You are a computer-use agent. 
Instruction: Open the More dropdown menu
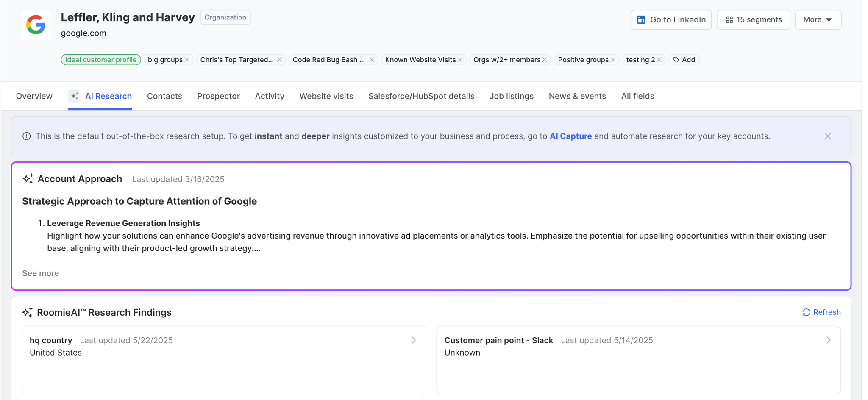[x=818, y=20]
